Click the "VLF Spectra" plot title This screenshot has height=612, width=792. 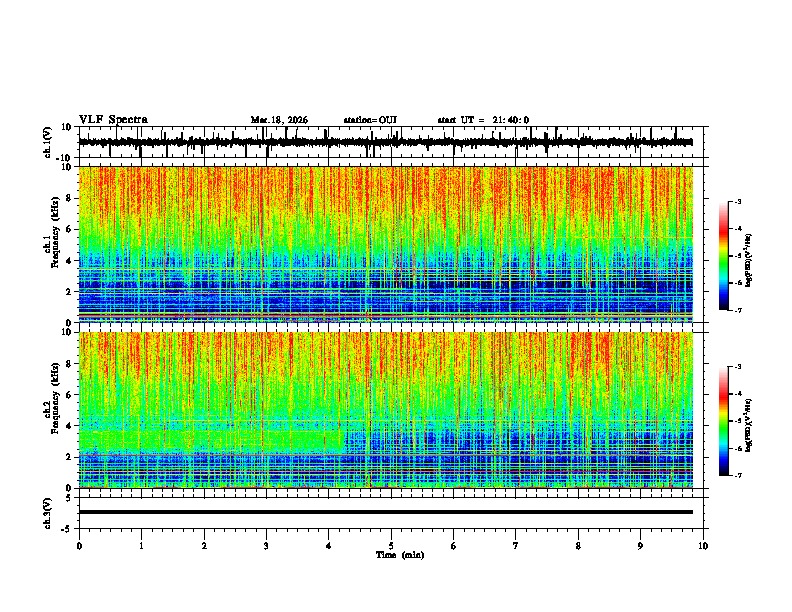point(113,120)
